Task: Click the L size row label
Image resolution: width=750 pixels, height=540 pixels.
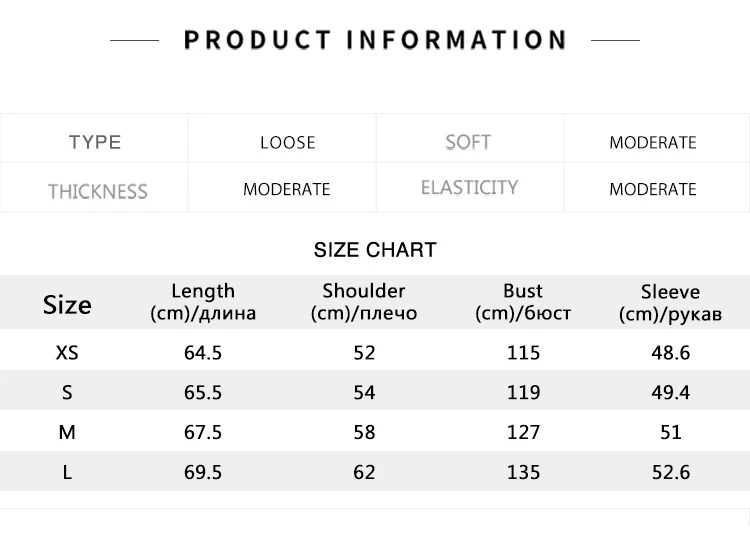Action: [67, 473]
